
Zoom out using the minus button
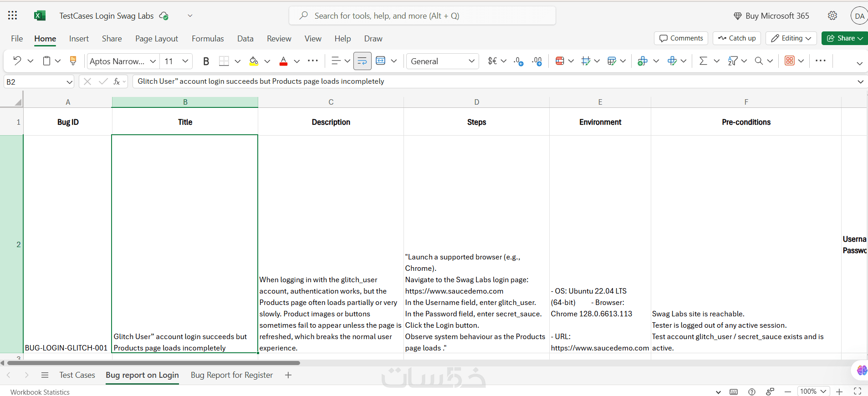point(788,391)
